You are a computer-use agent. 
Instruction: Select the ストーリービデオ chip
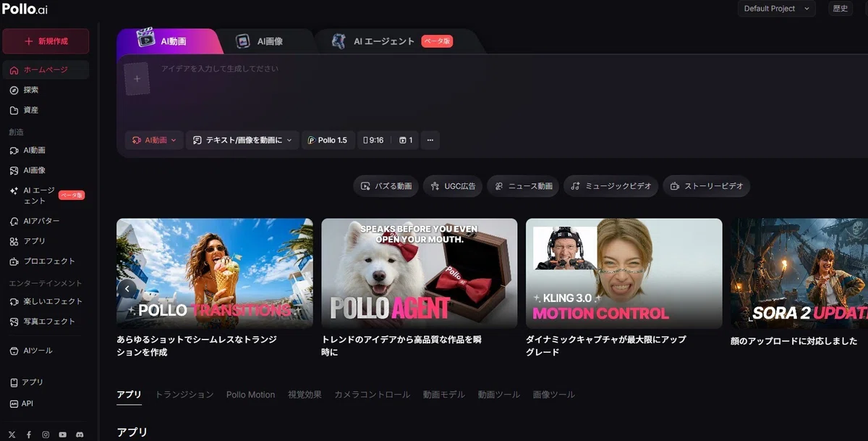pos(707,186)
